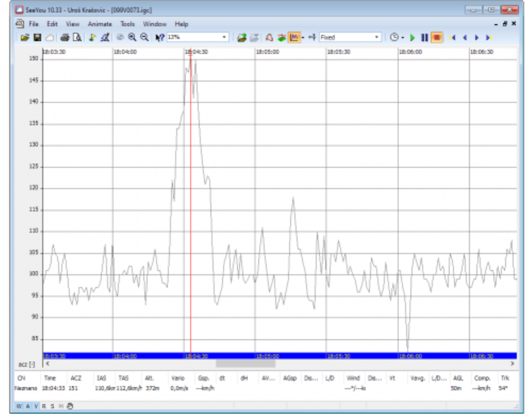Toggle the A layer in the status bar

click(28, 406)
